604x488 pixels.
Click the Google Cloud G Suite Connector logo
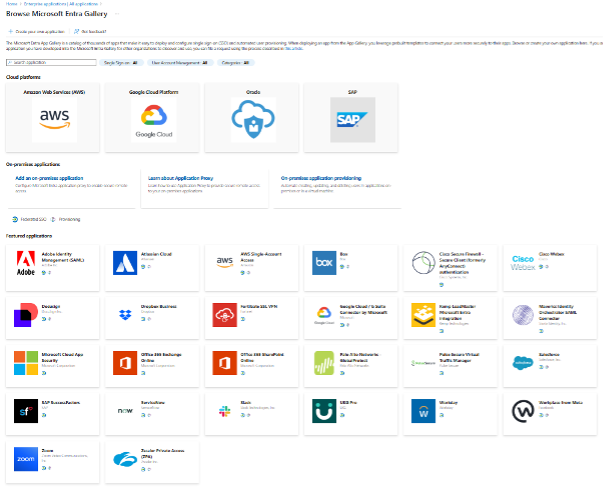(324, 315)
